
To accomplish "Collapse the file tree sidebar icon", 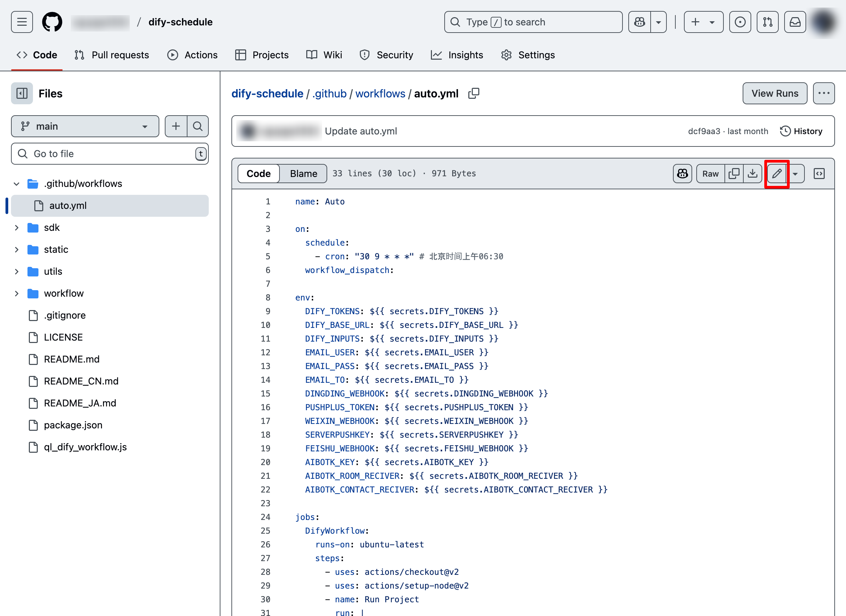I will click(22, 93).
